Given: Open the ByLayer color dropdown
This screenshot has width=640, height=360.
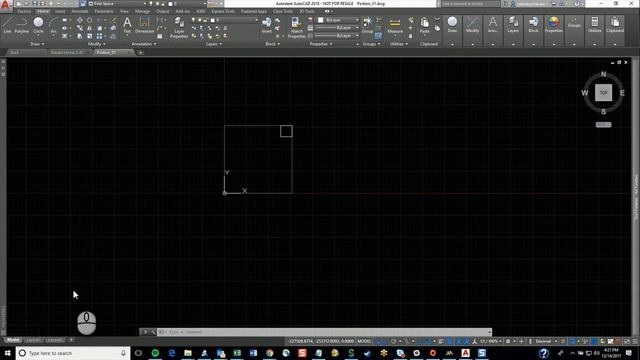Looking at the screenshot, I should point(338,20).
